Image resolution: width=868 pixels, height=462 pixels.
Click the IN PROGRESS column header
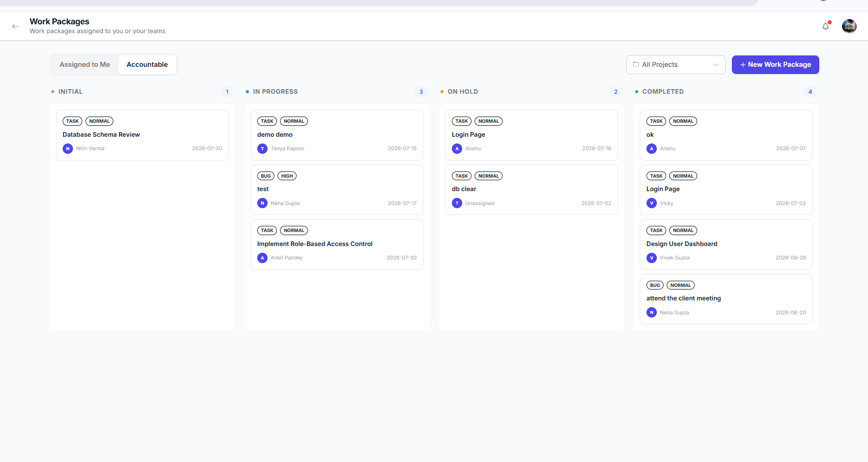[x=275, y=92]
